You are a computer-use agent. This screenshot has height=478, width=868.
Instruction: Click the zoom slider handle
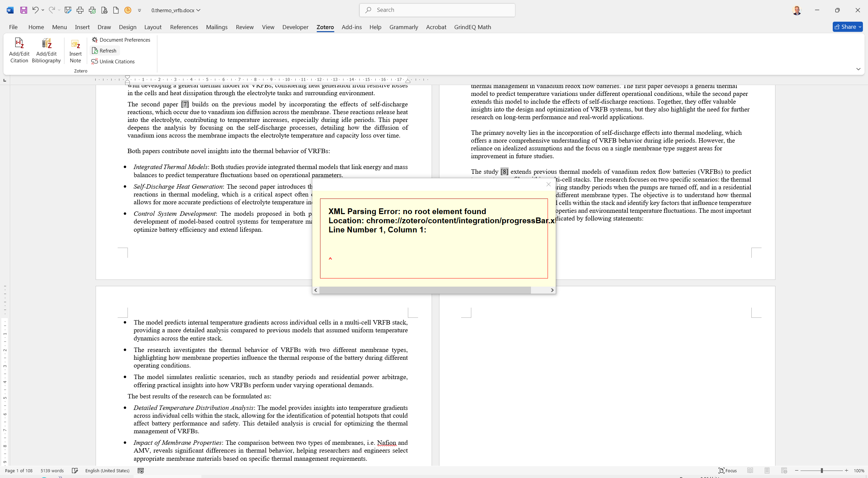[x=822, y=471]
